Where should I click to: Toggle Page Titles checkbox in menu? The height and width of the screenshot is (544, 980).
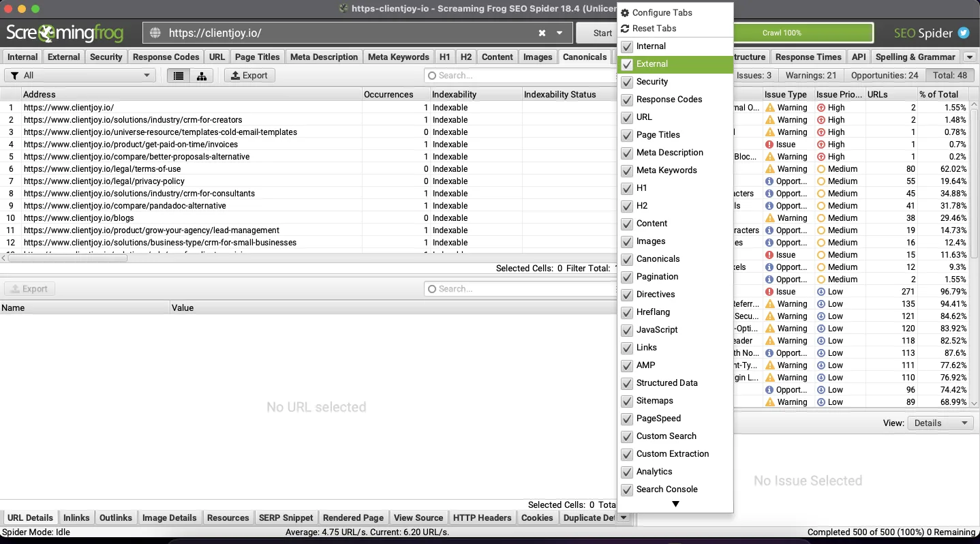pos(627,135)
